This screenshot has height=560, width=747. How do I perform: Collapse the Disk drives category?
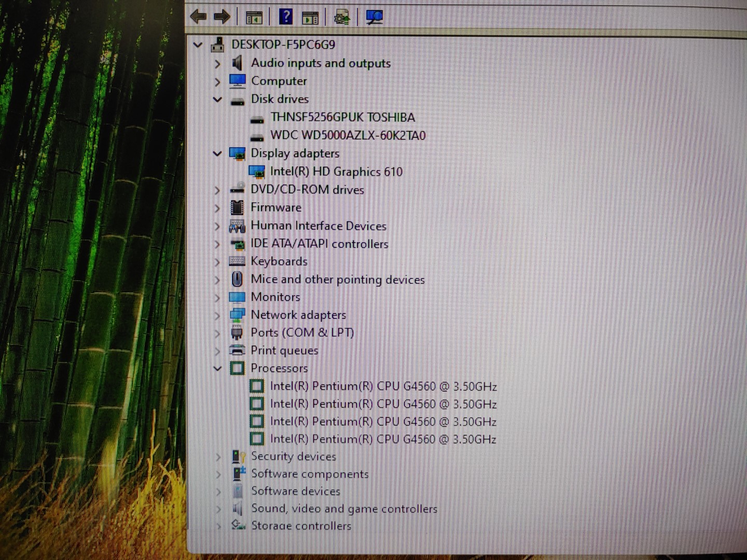217,100
